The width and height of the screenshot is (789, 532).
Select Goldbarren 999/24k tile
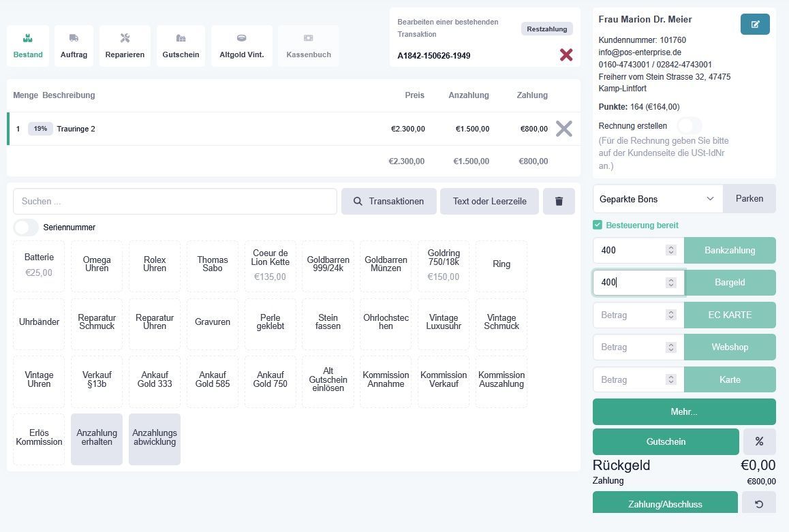328,266
